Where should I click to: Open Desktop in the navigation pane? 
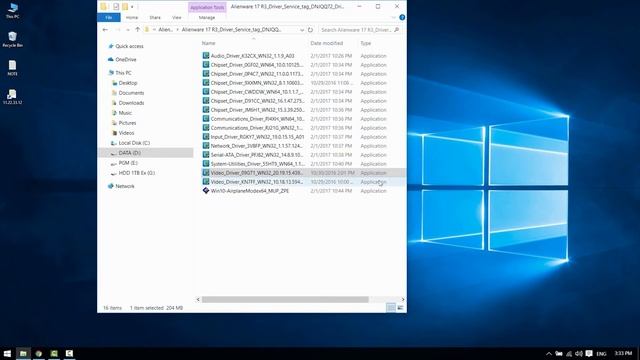(128, 83)
